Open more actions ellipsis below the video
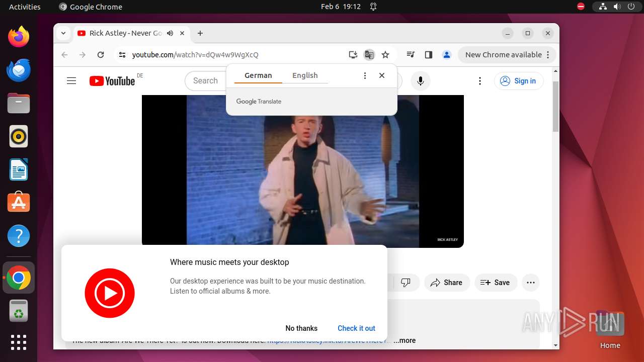 tap(531, 283)
